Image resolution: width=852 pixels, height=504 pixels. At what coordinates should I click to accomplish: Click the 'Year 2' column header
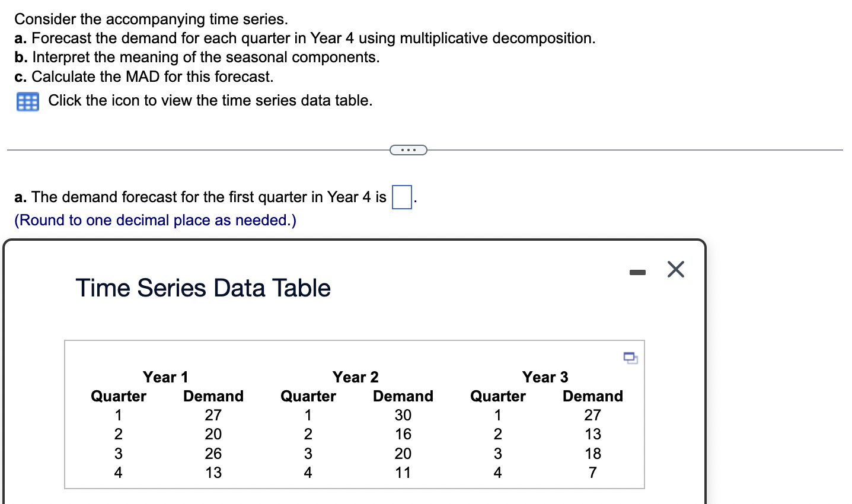coord(356,377)
